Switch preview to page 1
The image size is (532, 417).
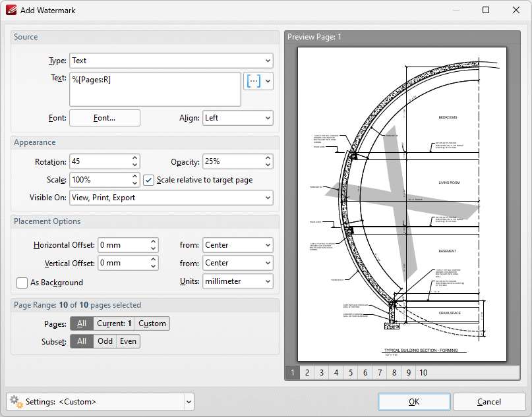[x=293, y=373]
